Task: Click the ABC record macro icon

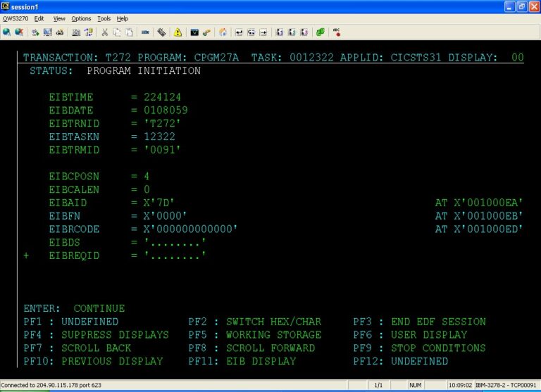Action: click(x=337, y=32)
